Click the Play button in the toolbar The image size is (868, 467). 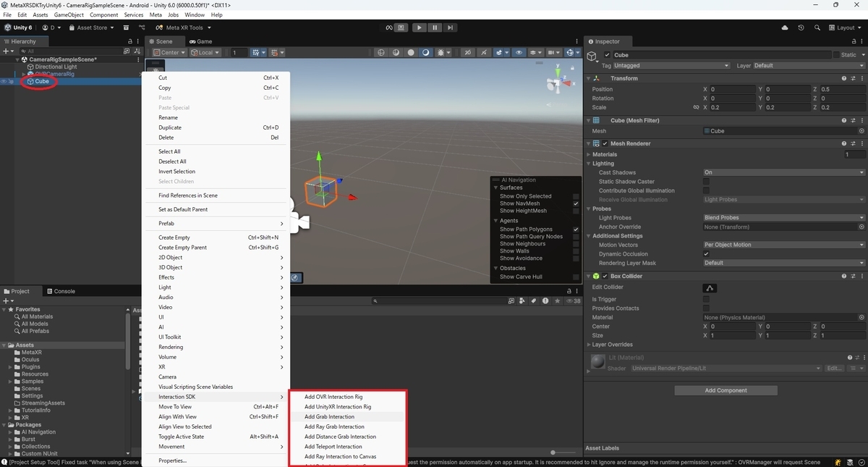pyautogui.click(x=420, y=28)
